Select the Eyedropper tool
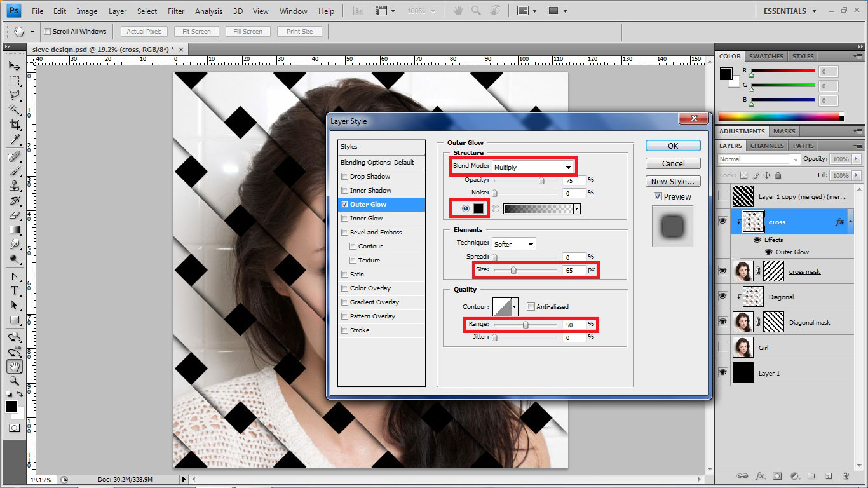The width and height of the screenshot is (868, 488). click(x=14, y=140)
